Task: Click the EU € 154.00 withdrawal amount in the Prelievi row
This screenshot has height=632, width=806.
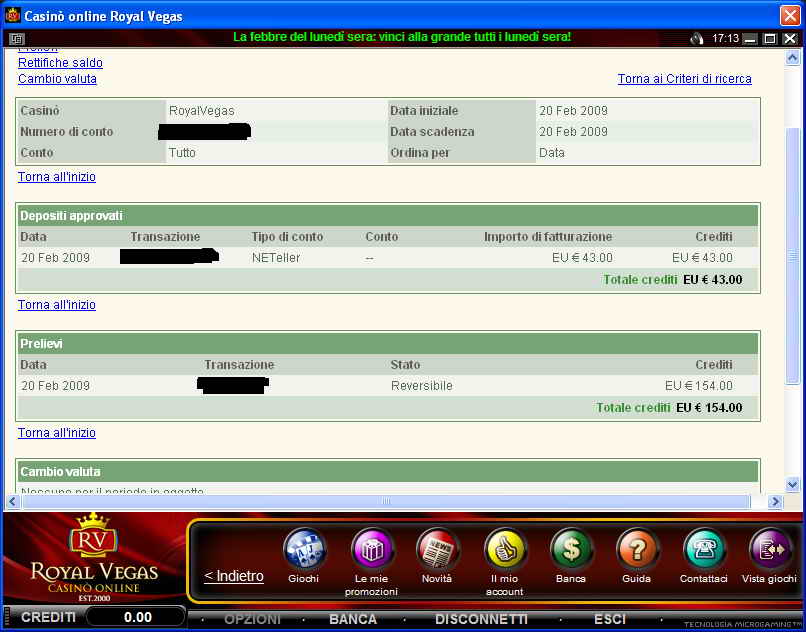Action: coord(699,386)
